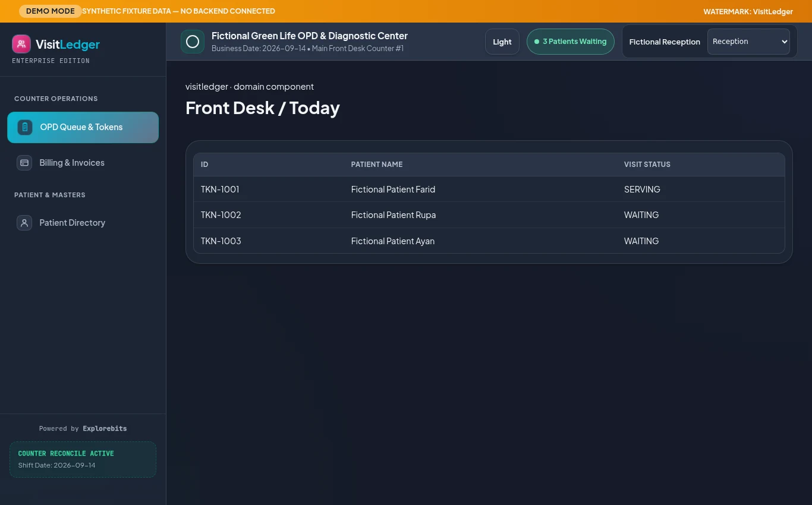Click Fictional Patient Ayan

coord(393,241)
